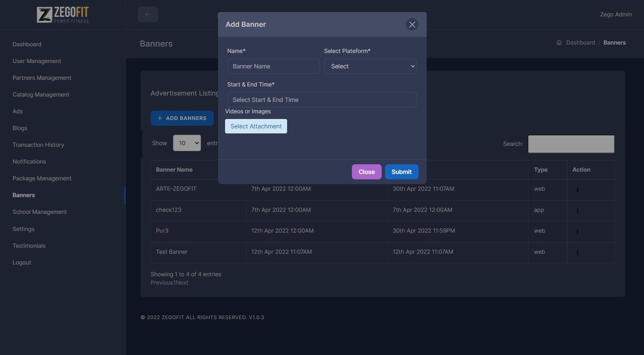Focus the Banner Name input field

pyautogui.click(x=273, y=66)
